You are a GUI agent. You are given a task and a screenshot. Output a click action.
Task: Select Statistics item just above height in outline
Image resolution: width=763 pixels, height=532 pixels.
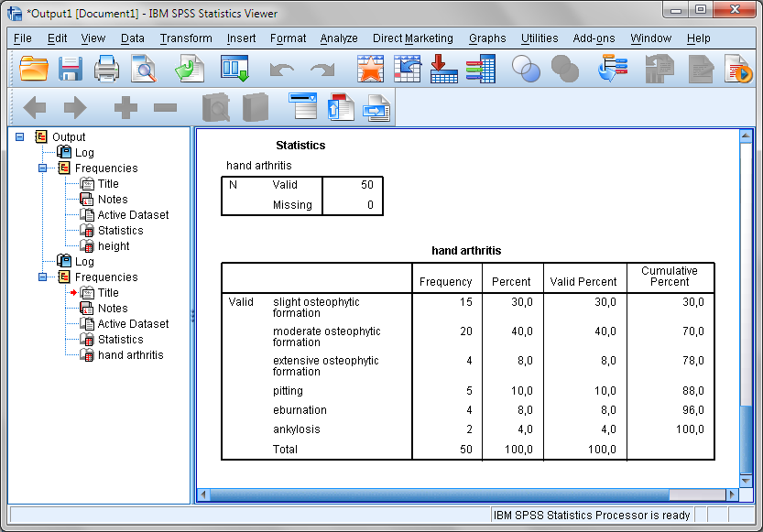coord(120,231)
